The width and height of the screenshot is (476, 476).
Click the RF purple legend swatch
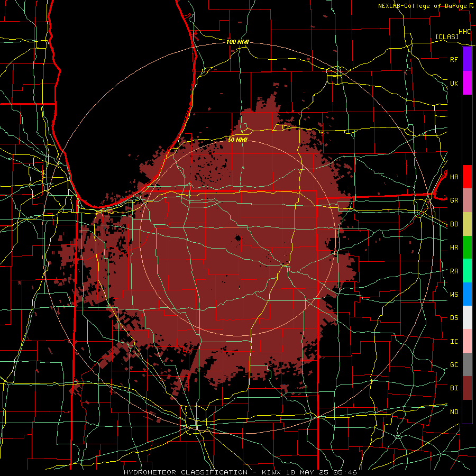click(467, 59)
